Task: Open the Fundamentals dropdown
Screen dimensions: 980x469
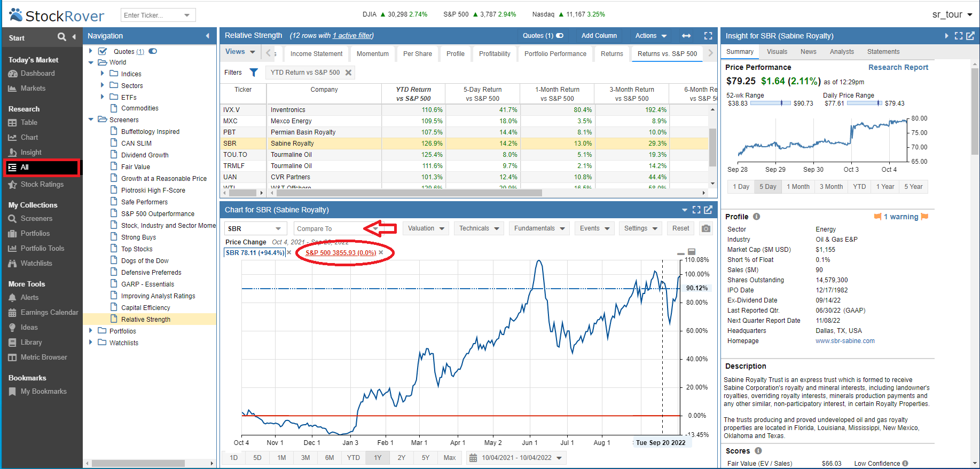Action: point(539,228)
